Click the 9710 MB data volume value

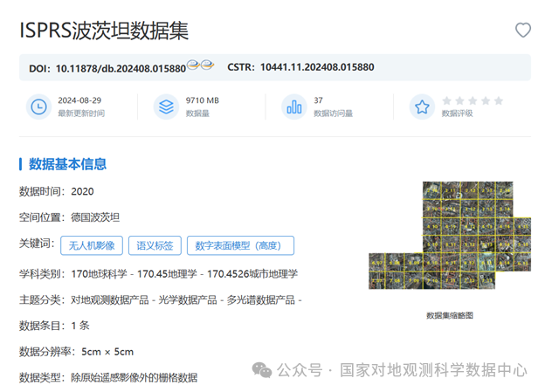pos(203,100)
